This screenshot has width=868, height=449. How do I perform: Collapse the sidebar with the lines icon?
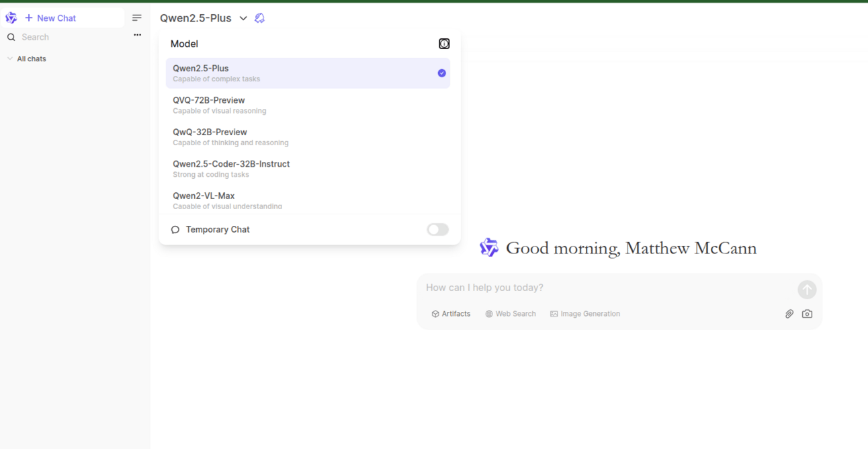(x=137, y=18)
